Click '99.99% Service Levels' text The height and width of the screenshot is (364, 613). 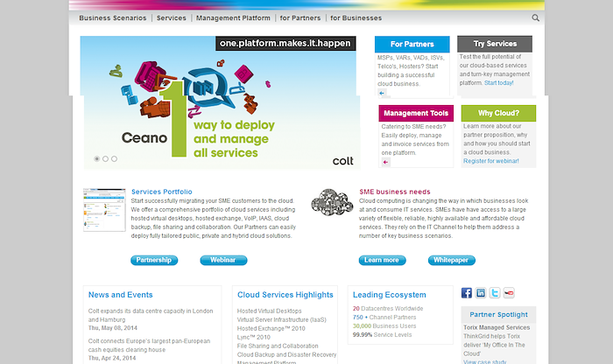coord(382,335)
